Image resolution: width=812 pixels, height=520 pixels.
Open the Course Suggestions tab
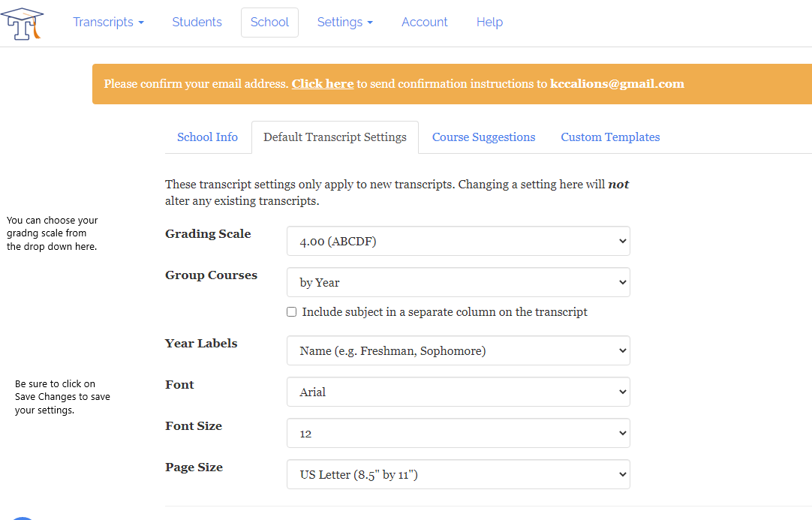pyautogui.click(x=483, y=137)
